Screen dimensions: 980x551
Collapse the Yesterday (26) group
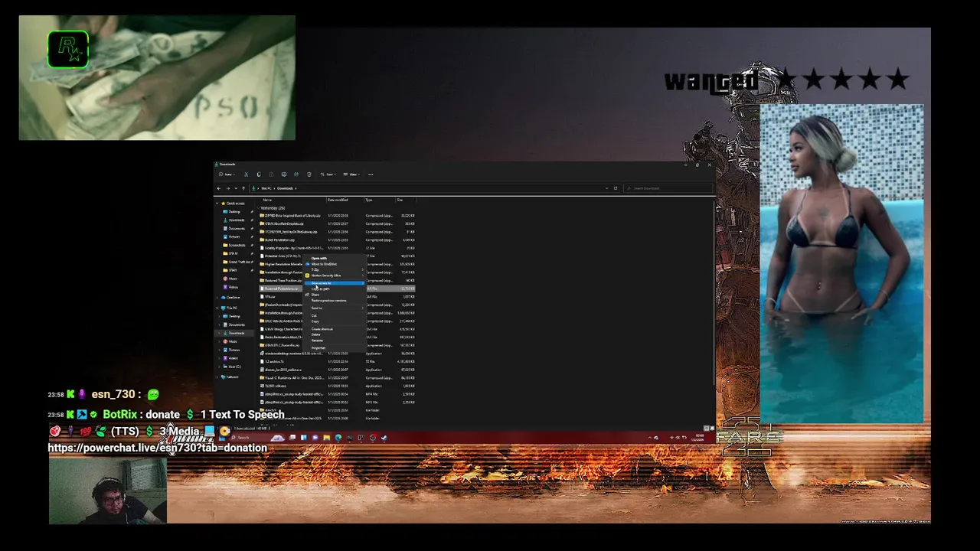tap(258, 208)
